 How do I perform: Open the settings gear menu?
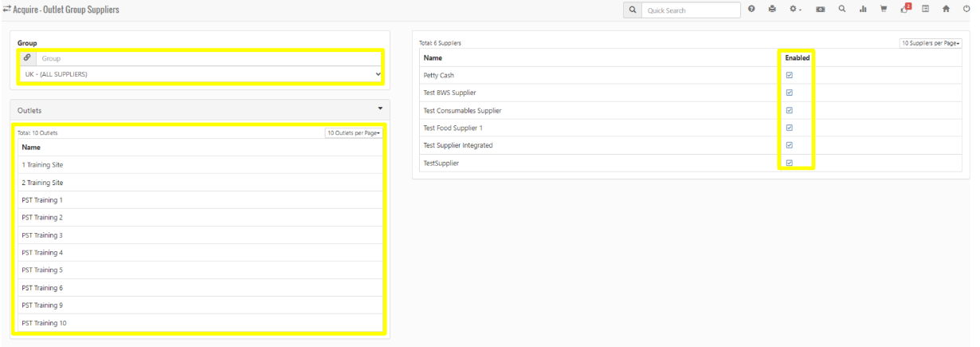(794, 10)
